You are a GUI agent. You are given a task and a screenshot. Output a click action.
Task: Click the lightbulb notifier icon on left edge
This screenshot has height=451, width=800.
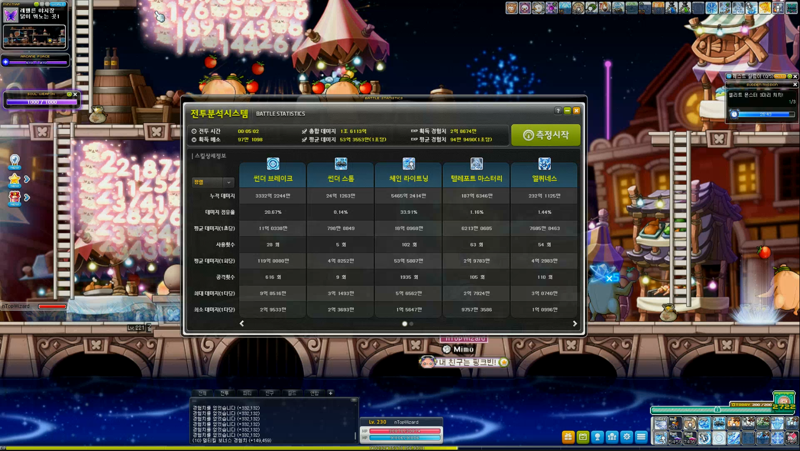15,161
